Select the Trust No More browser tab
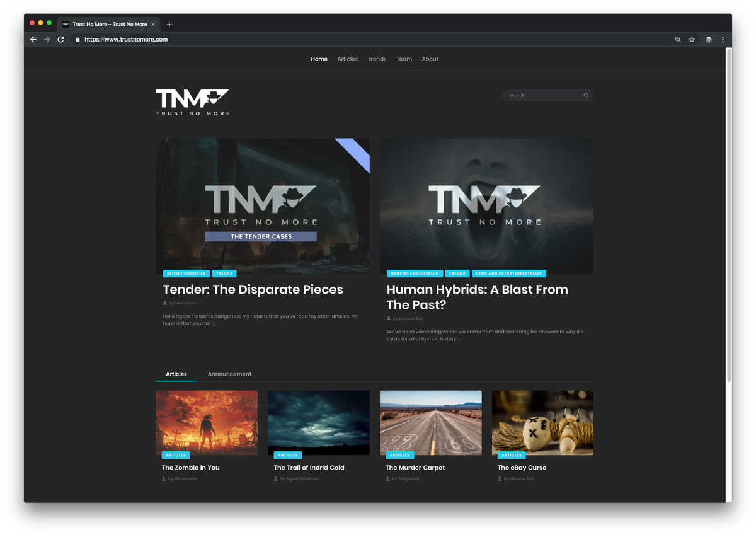The width and height of the screenshot is (756, 537). pyautogui.click(x=107, y=24)
